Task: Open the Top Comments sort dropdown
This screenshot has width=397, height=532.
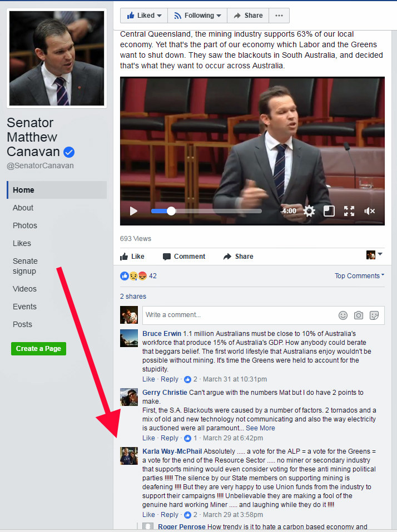Action: [359, 276]
